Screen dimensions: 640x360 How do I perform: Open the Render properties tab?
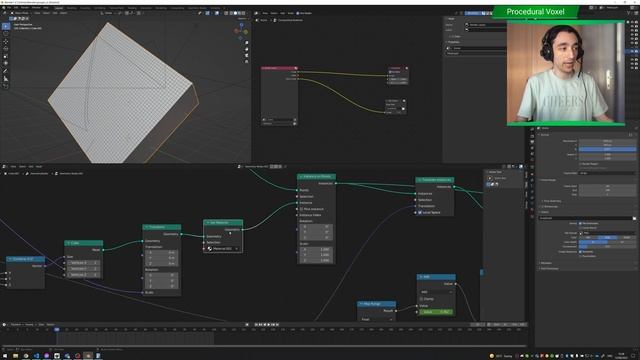532,136
